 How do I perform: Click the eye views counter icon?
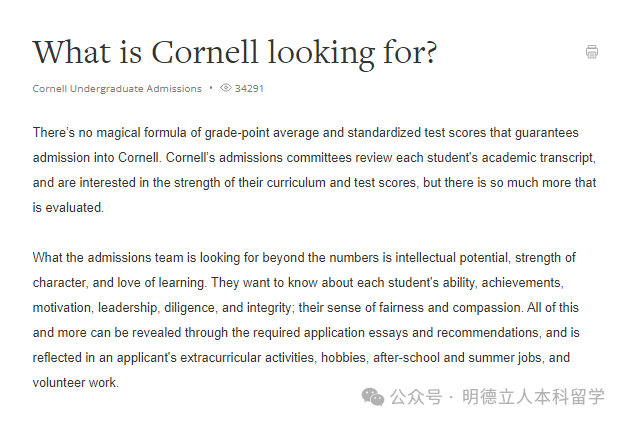226,88
